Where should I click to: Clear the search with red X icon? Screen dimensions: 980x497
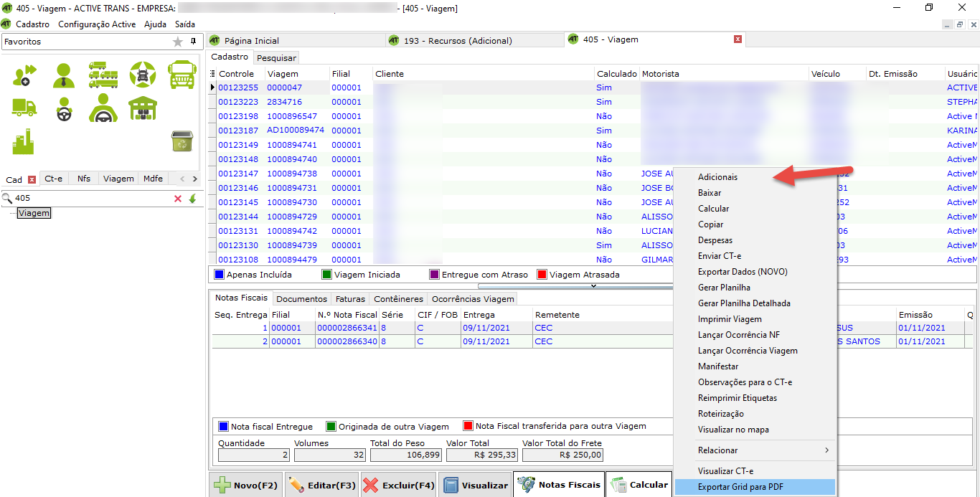click(178, 199)
